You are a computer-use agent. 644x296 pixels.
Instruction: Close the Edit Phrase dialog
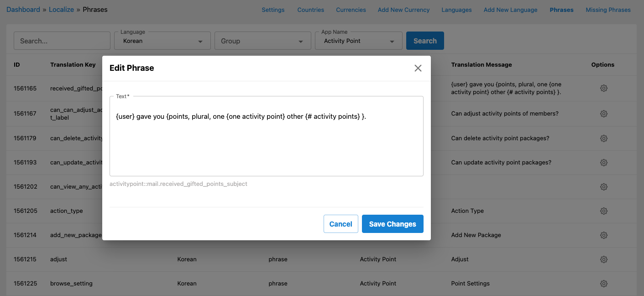click(418, 68)
